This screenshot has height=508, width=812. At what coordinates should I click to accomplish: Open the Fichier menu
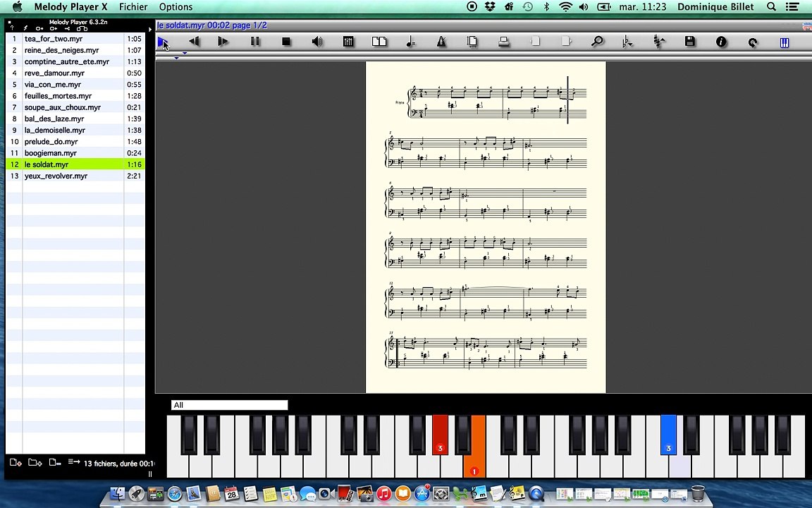[133, 7]
